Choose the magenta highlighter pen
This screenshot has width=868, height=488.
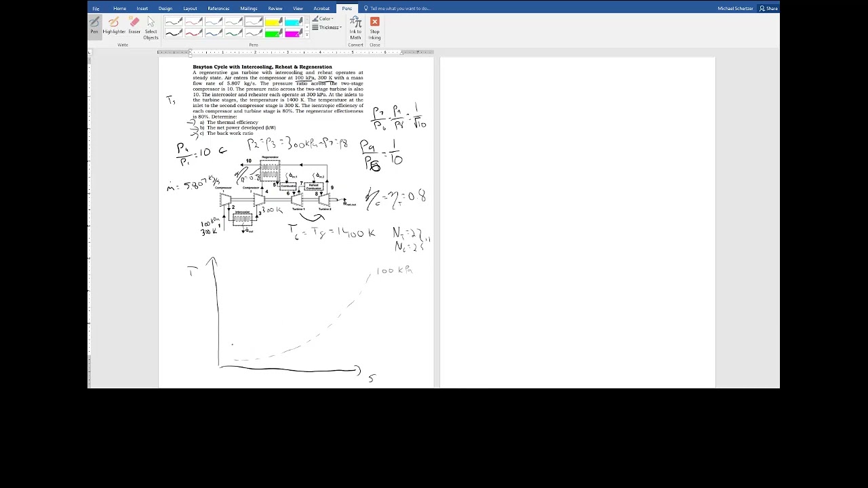click(294, 33)
